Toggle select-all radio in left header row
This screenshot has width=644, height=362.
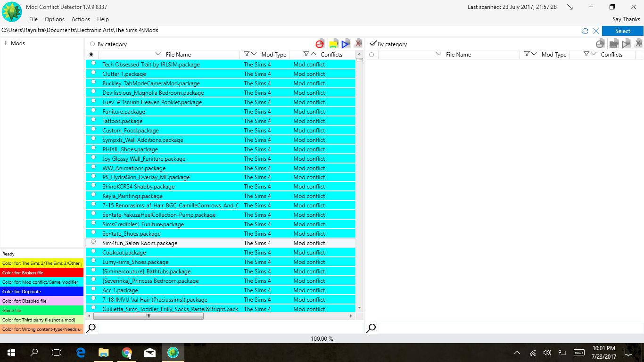coord(91,55)
